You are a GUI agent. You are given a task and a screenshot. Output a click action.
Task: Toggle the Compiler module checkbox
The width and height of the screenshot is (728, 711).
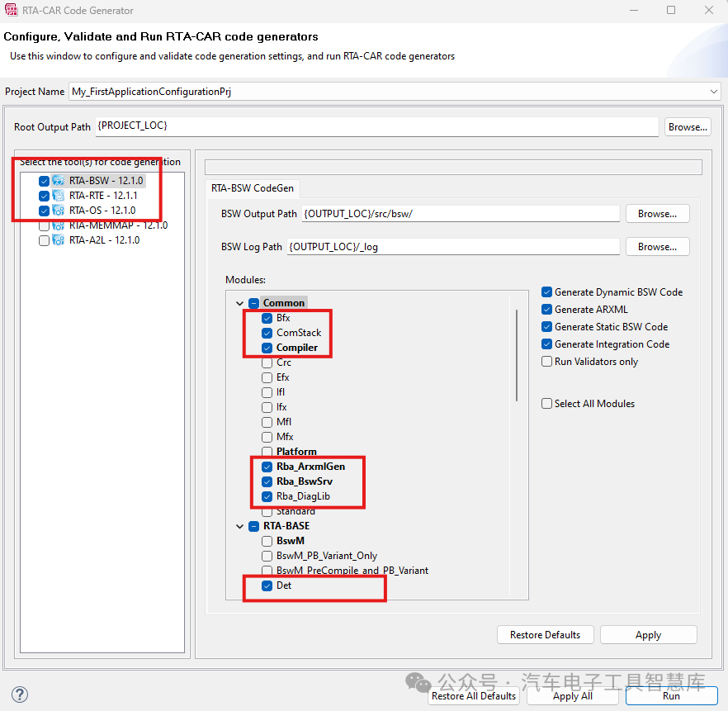click(267, 348)
